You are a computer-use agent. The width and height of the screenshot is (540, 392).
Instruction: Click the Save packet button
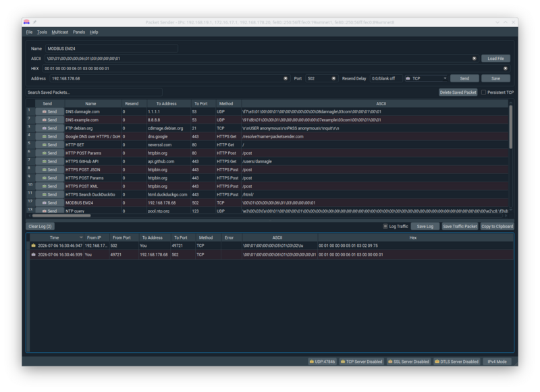click(495, 78)
